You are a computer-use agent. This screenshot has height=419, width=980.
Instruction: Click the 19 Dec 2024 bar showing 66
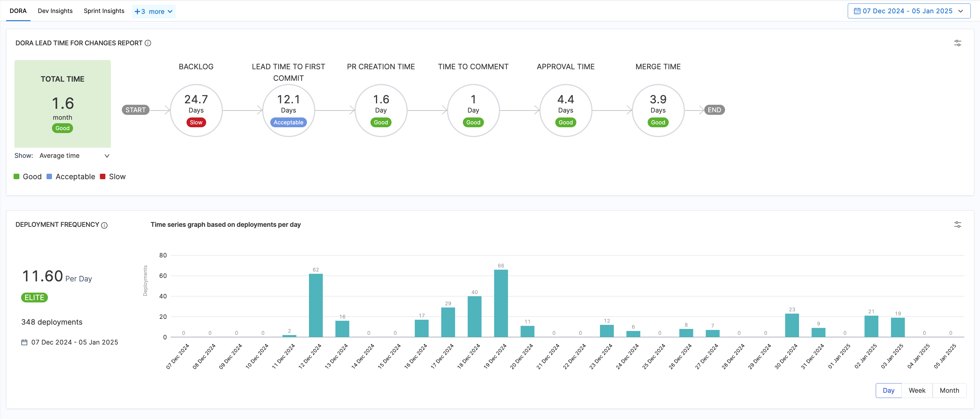click(x=501, y=303)
